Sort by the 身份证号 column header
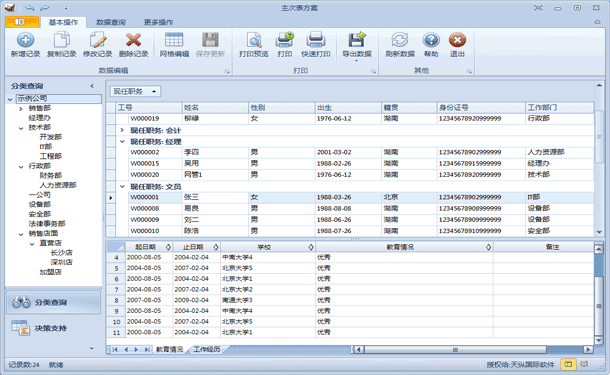 [481, 107]
